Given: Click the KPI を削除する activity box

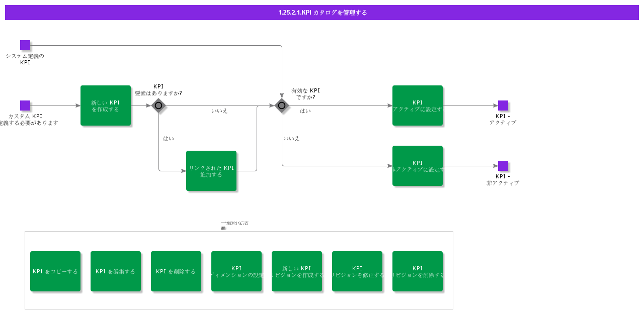Looking at the screenshot, I should click(176, 271).
